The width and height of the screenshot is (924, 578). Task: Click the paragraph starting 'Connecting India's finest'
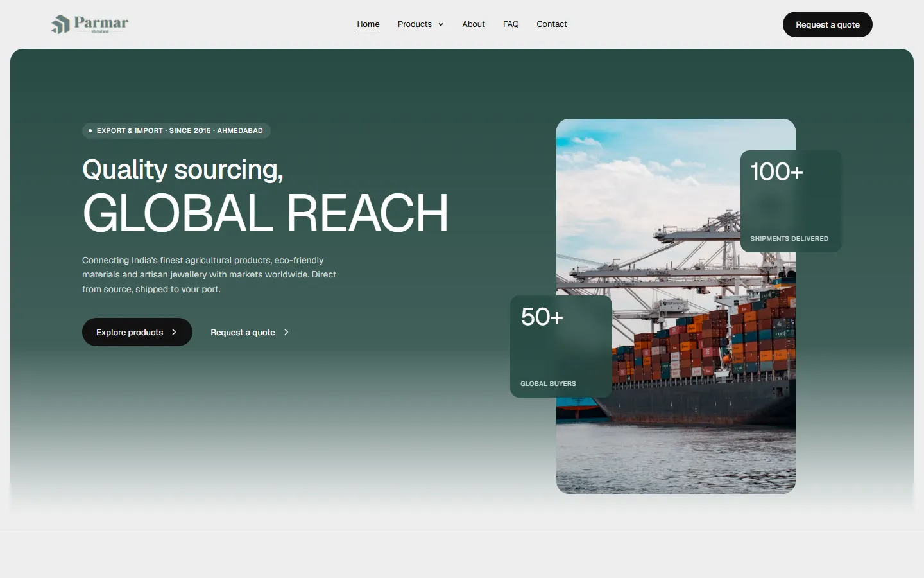[209, 275]
